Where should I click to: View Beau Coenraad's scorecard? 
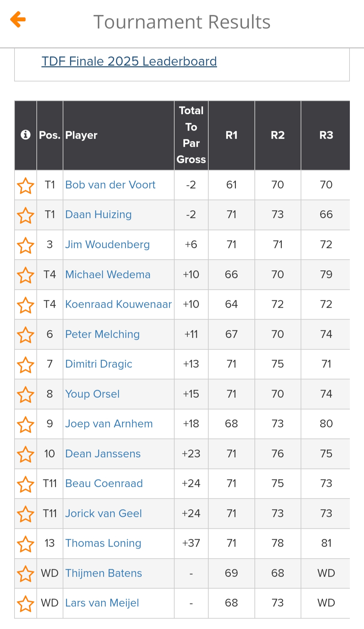tap(104, 484)
